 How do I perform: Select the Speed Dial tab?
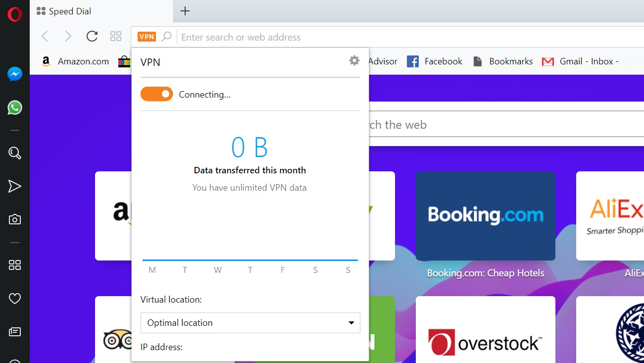tap(101, 11)
